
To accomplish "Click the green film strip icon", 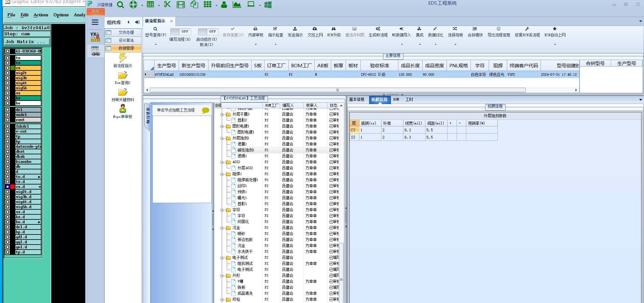I will 181,5.
